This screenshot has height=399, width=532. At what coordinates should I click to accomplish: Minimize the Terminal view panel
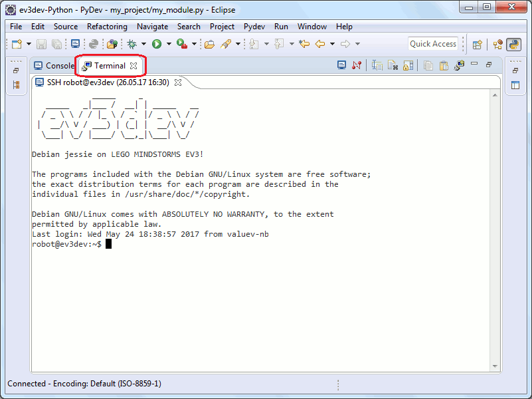click(x=474, y=65)
